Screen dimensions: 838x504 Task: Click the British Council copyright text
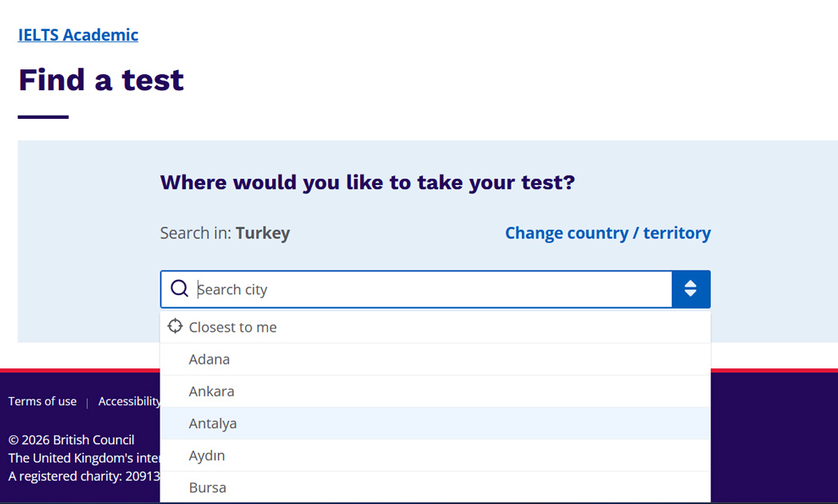tap(71, 440)
